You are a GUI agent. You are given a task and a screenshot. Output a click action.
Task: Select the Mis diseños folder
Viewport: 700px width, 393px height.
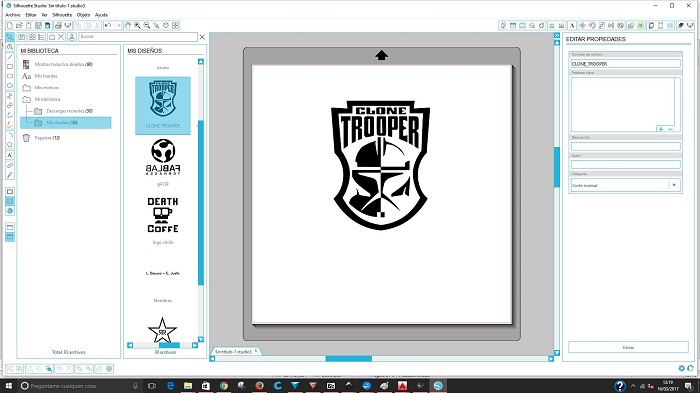(x=65, y=122)
